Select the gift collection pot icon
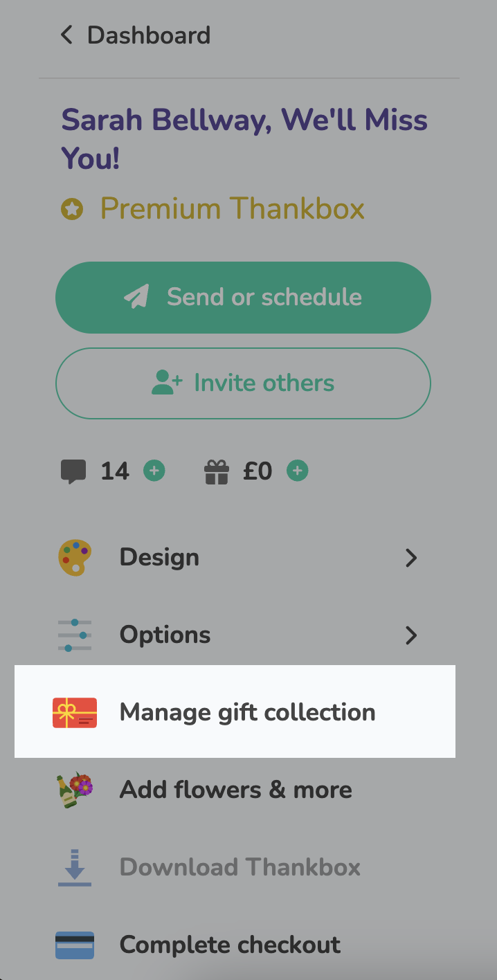 [215, 470]
